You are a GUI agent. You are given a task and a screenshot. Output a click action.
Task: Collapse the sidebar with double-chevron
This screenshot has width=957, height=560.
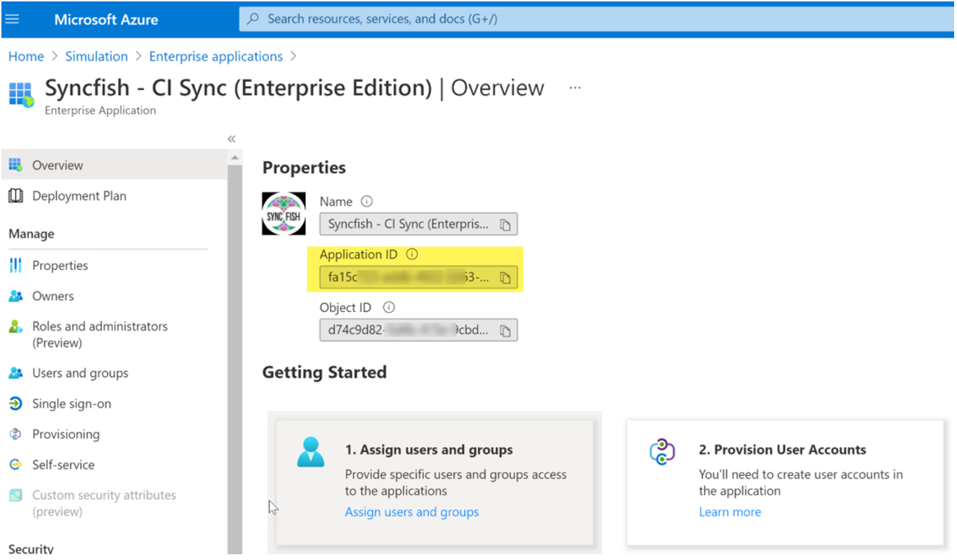(x=231, y=139)
